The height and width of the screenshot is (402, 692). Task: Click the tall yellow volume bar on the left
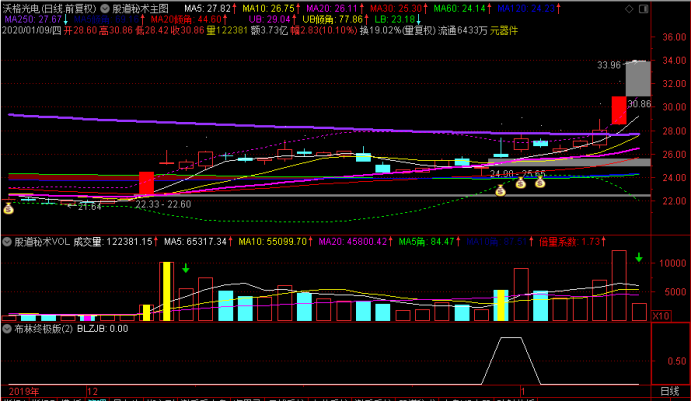pos(167,291)
